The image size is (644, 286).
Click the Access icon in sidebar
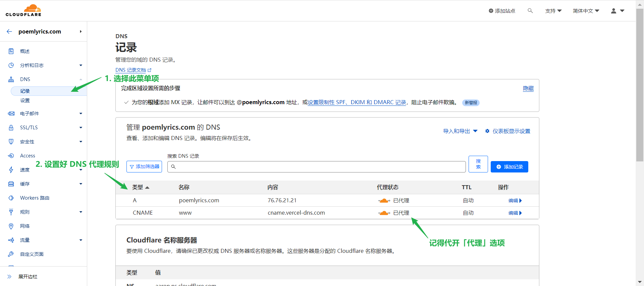(x=11, y=156)
